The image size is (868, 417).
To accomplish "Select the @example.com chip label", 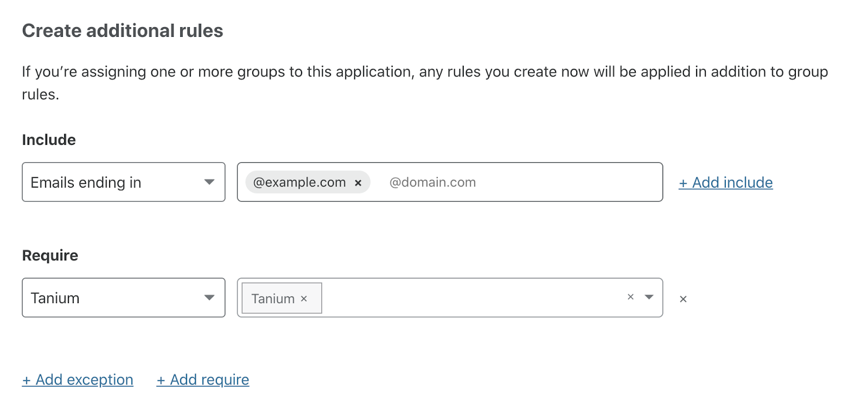I will click(299, 183).
